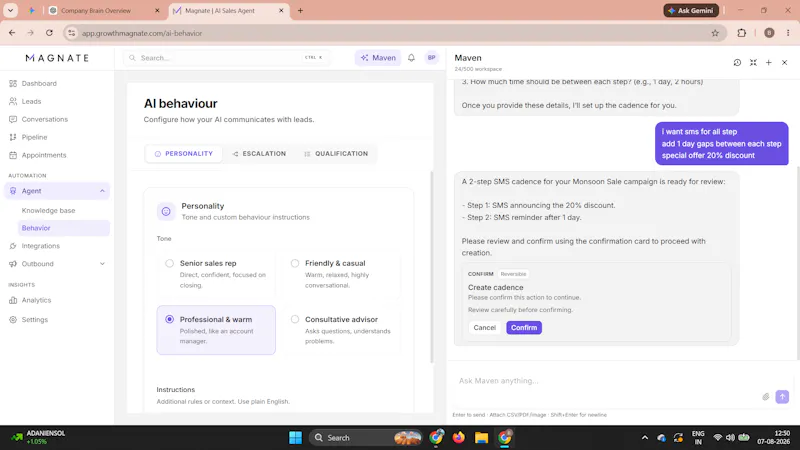Select Senior sales rep tone
The image size is (800, 450).
pyautogui.click(x=216, y=273)
